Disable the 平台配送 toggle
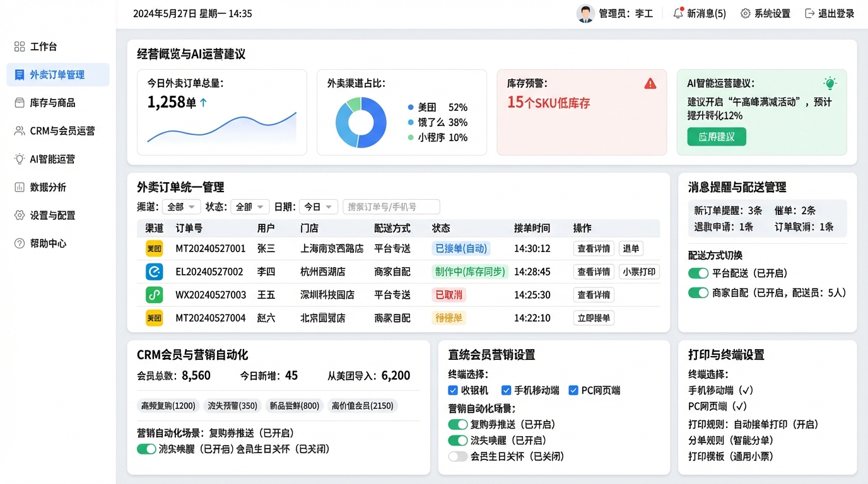868x484 pixels. coord(698,274)
